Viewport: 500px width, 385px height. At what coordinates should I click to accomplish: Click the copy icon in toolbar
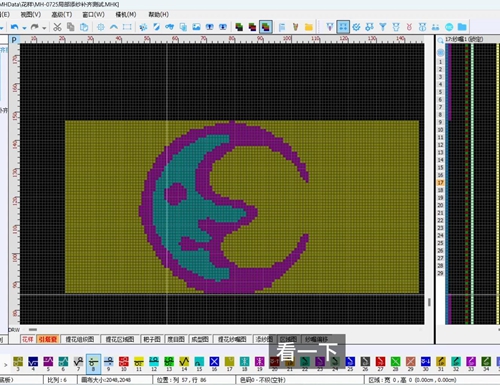coord(71,27)
